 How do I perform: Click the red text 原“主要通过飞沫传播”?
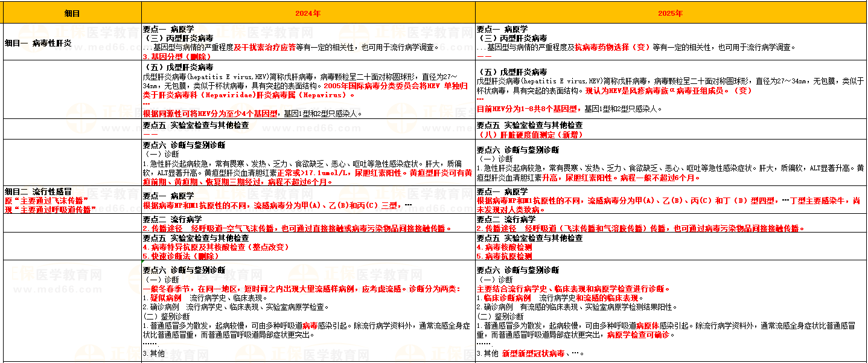pyautogui.click(x=43, y=200)
